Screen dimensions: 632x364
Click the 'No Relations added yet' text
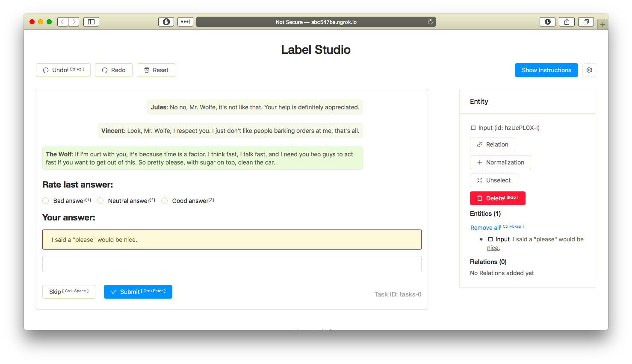pos(502,273)
